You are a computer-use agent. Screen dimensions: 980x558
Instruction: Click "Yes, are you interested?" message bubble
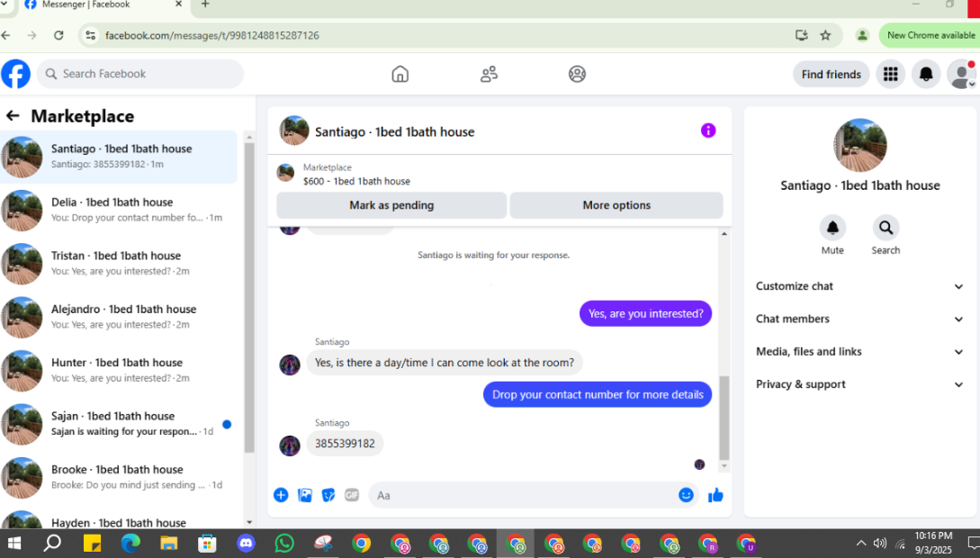(x=645, y=314)
